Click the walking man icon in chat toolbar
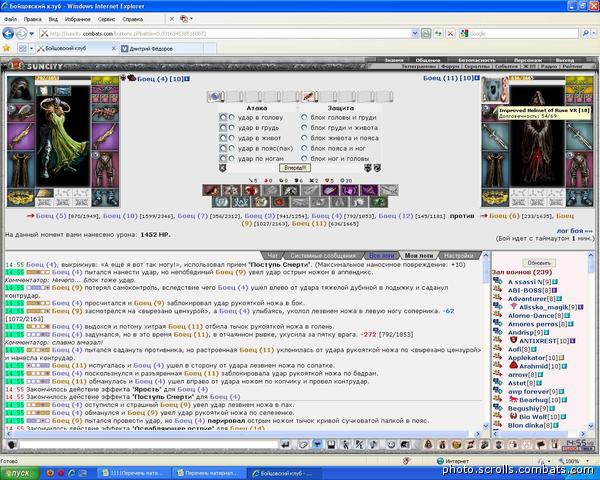 coord(346,445)
